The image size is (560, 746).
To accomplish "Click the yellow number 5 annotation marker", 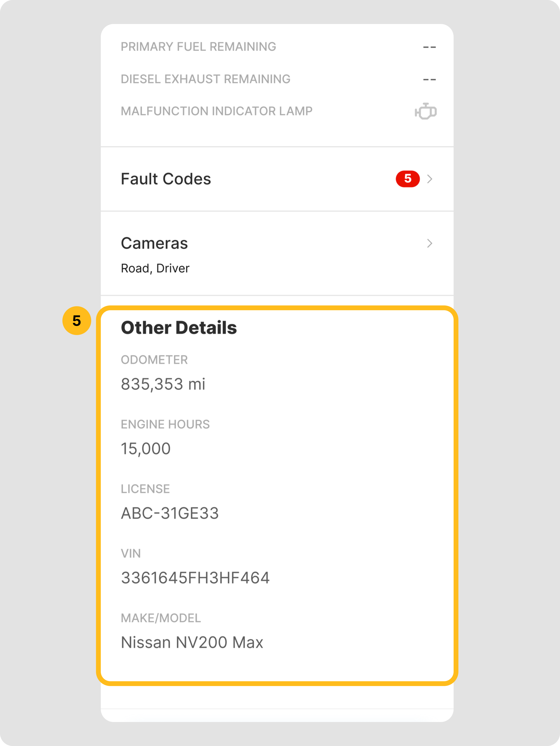I will pyautogui.click(x=77, y=320).
